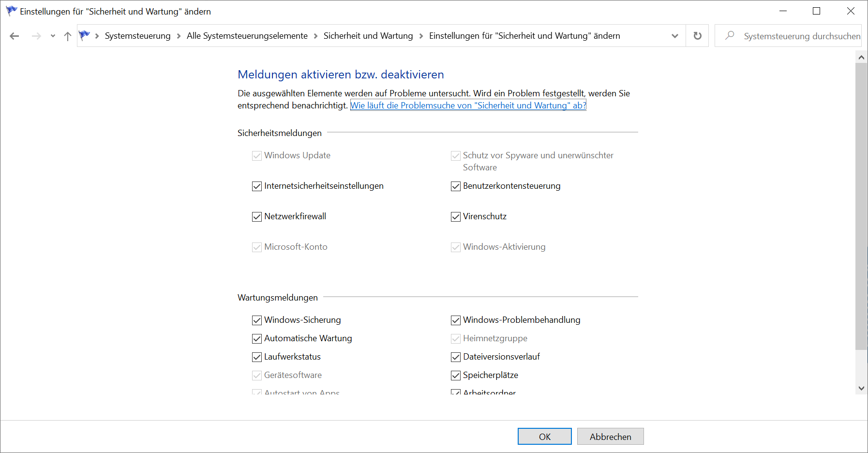Click the heading "Meldungen aktivieren bzw. deaktivieren"
This screenshot has height=453, width=868.
341,75
